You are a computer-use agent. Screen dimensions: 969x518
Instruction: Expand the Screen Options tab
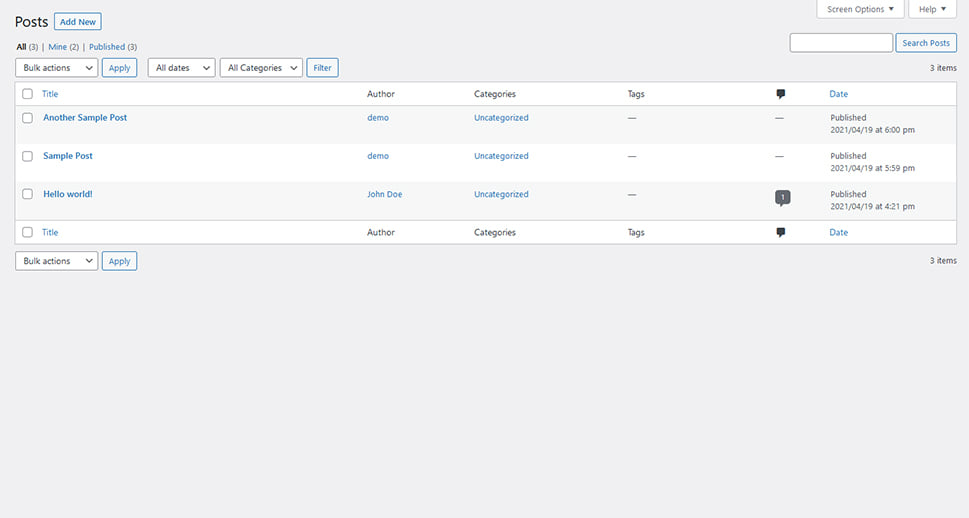coord(860,9)
